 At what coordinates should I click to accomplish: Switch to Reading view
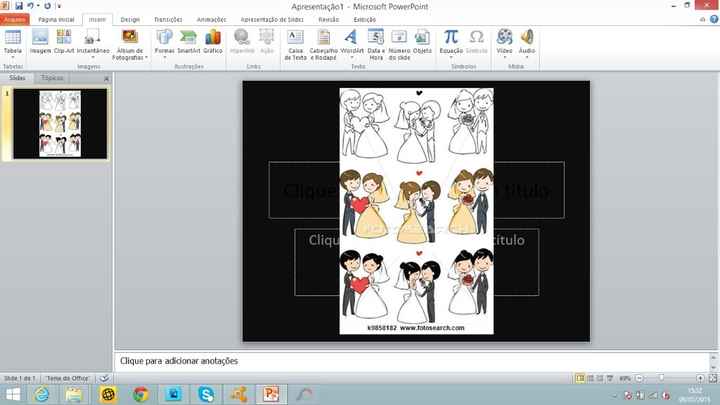pyautogui.click(x=600, y=378)
